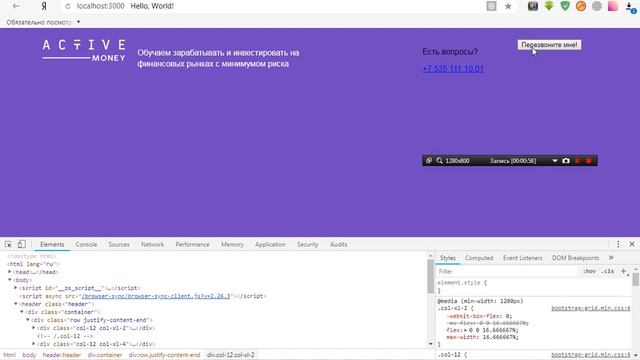This screenshot has width=640, height=360.
Task: Open the Memory tab
Action: pos(232,244)
